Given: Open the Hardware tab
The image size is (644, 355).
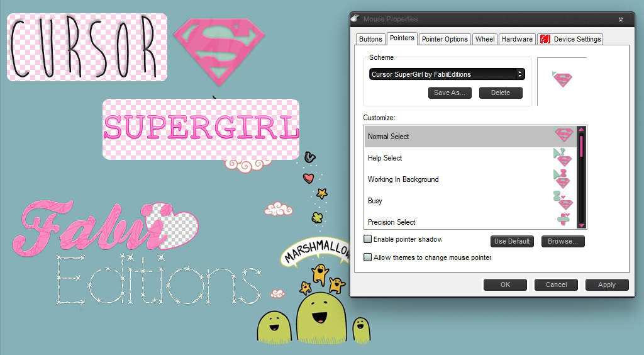Looking at the screenshot, I should coord(517,39).
